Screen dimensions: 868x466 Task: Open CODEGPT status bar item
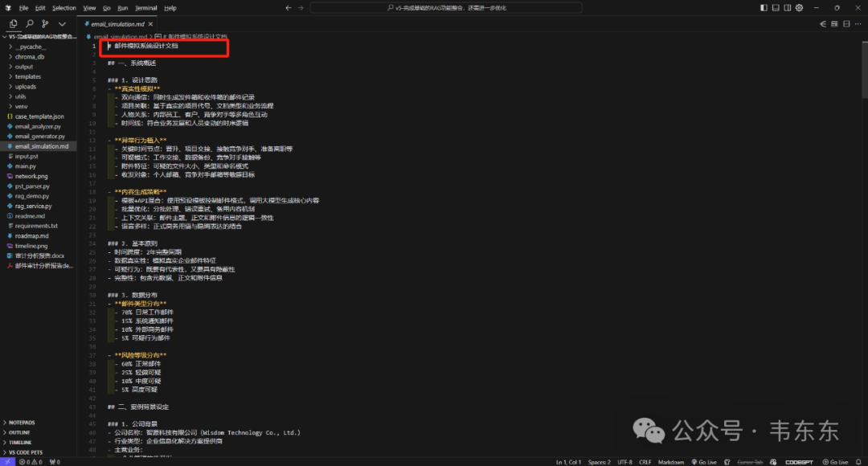click(x=799, y=462)
